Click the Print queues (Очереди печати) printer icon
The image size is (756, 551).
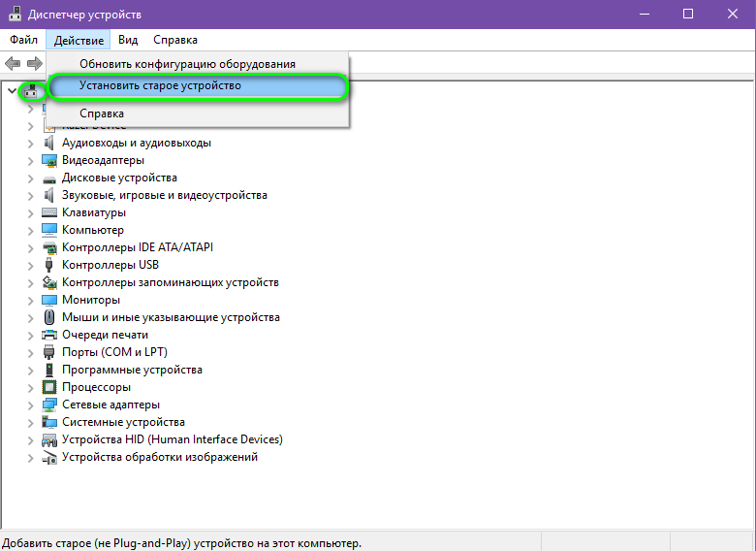point(49,335)
